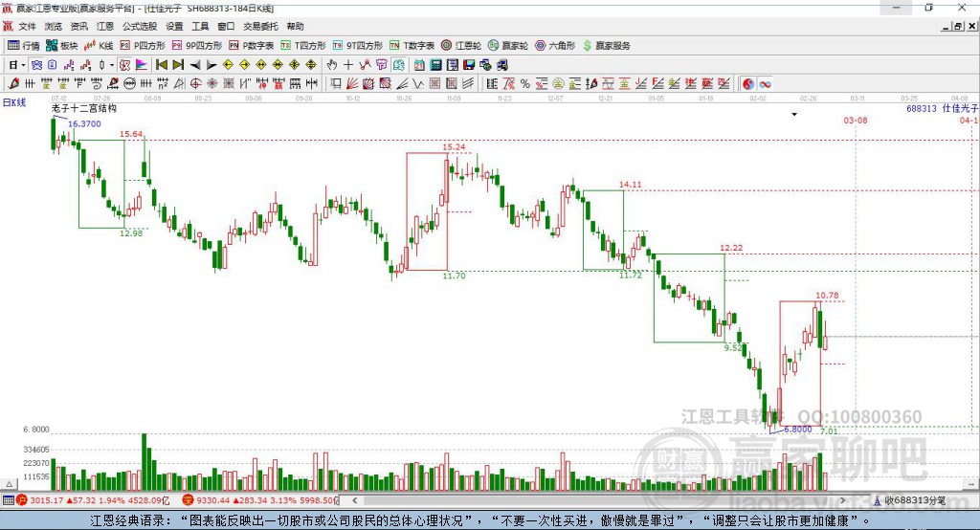Open the P四方形 tool
The height and width of the screenshot is (530, 980).
pyautogui.click(x=143, y=46)
